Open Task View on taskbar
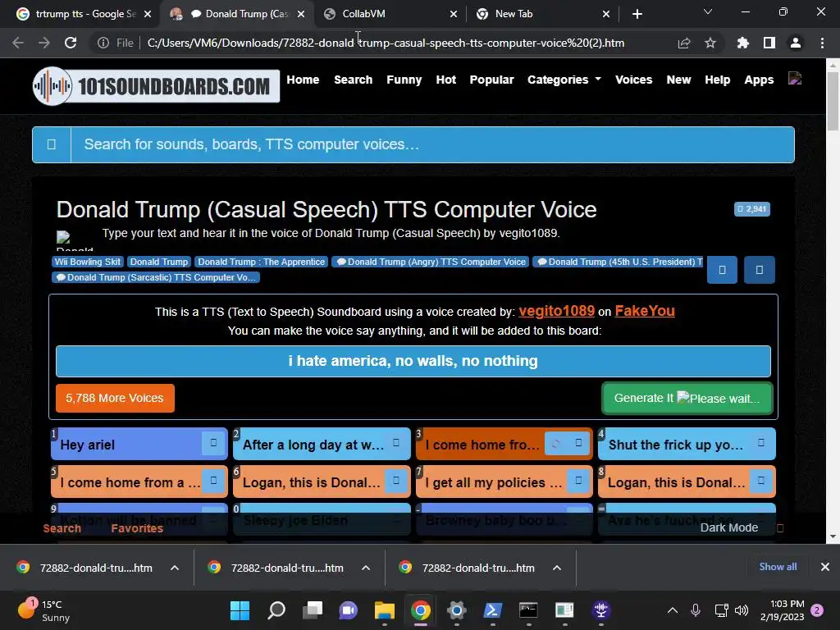This screenshot has width=840, height=630. click(313, 610)
